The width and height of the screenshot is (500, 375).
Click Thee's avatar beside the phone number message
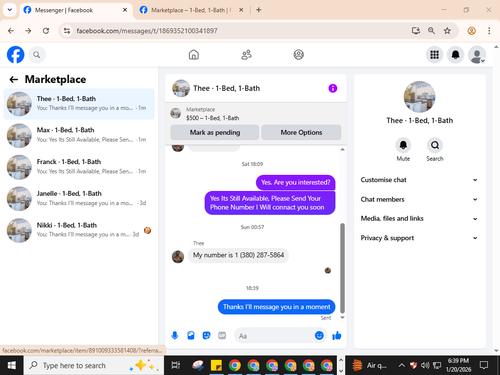tap(178, 256)
